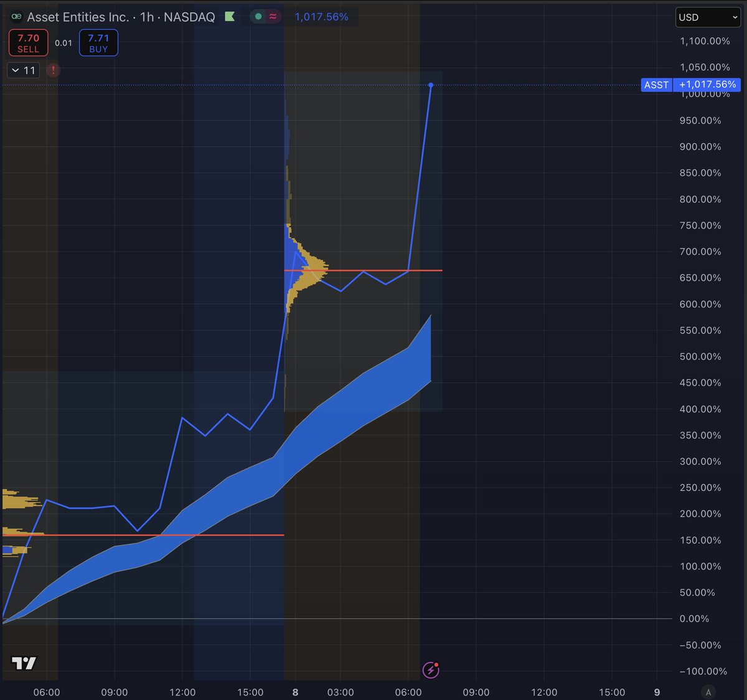
Task: Click the TradingView watermark logo
Action: pyautogui.click(x=23, y=663)
